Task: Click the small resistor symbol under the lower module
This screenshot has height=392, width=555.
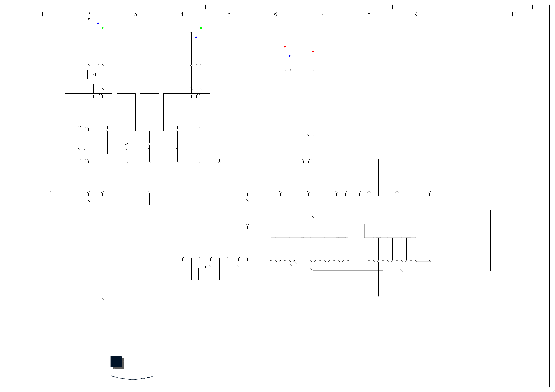Action: point(201,267)
